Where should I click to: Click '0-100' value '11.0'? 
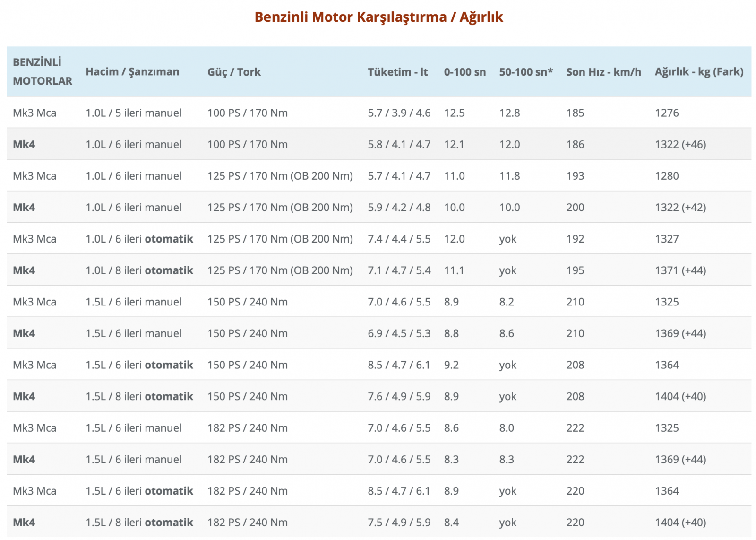click(454, 176)
